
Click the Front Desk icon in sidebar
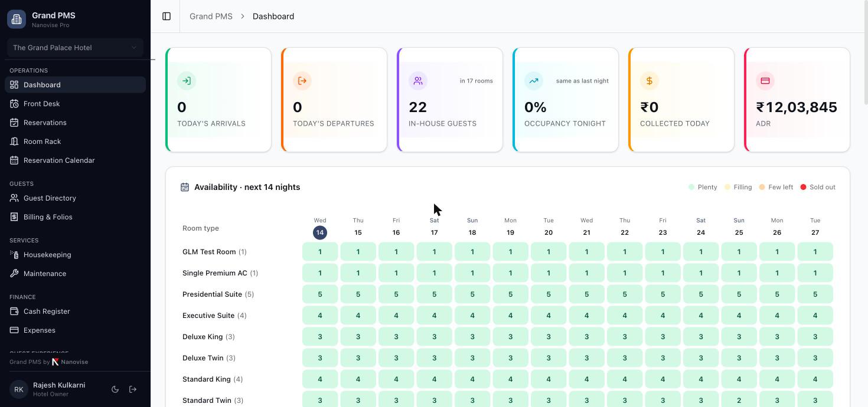tap(14, 104)
